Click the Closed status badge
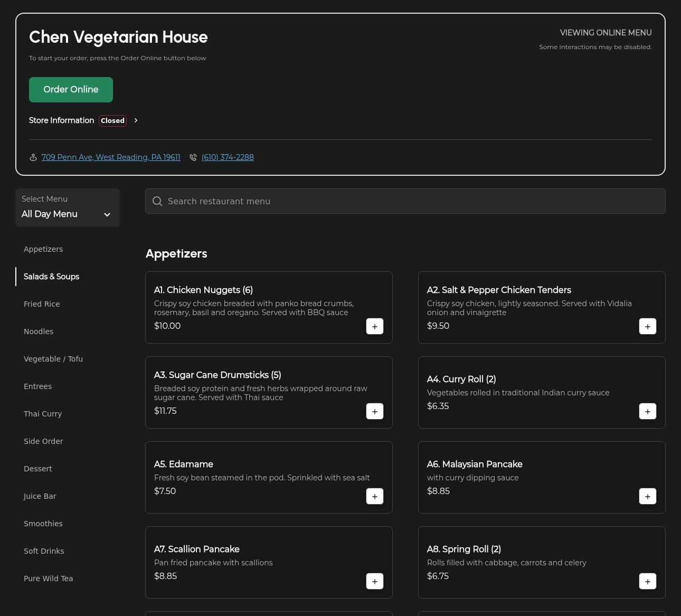681x616 pixels. [x=112, y=120]
